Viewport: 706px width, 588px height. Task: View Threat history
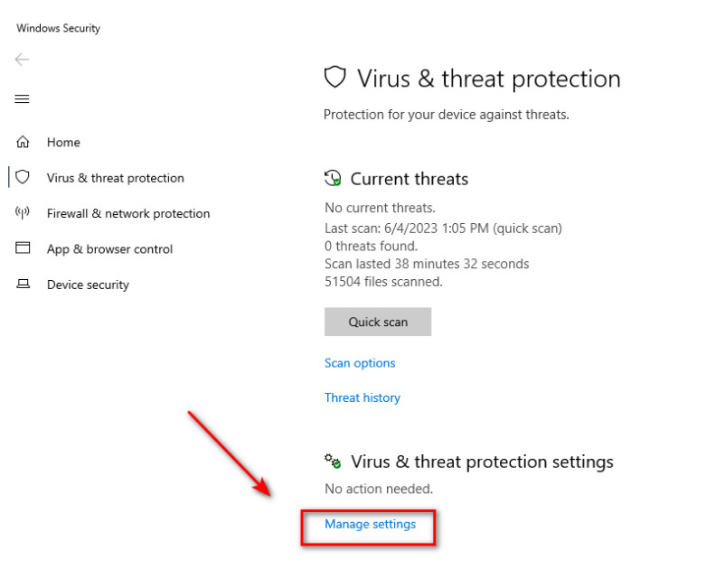[362, 397]
